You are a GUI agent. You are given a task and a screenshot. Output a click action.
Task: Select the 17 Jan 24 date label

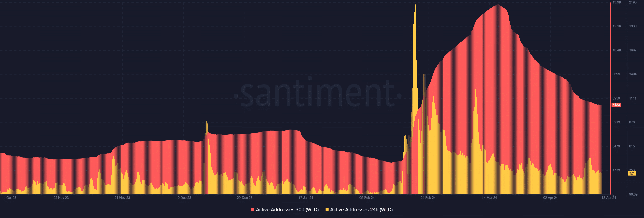[306, 198]
